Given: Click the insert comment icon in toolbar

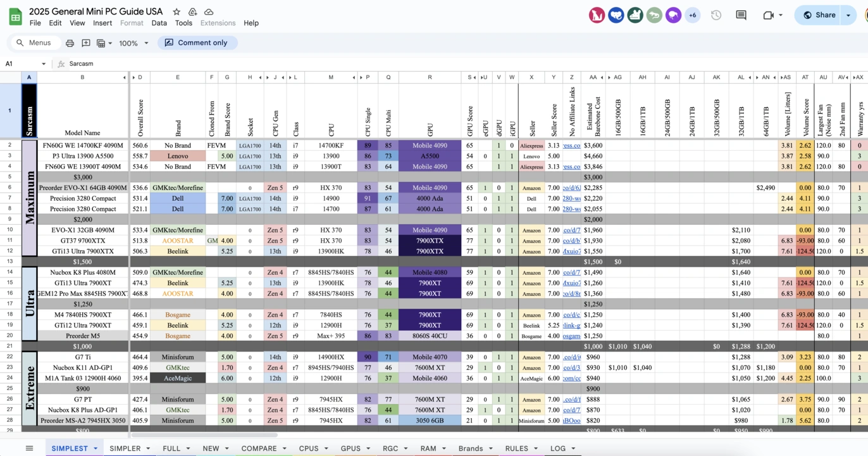Looking at the screenshot, I should 85,43.
